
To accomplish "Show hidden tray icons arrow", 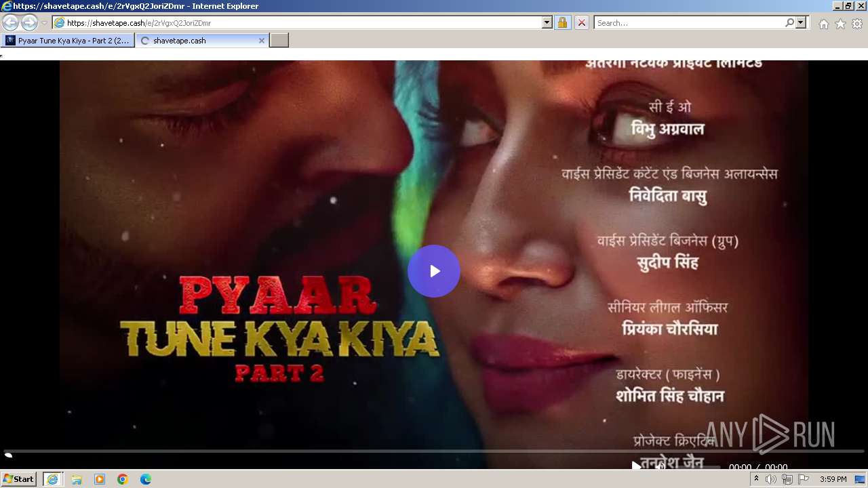I will click(756, 479).
